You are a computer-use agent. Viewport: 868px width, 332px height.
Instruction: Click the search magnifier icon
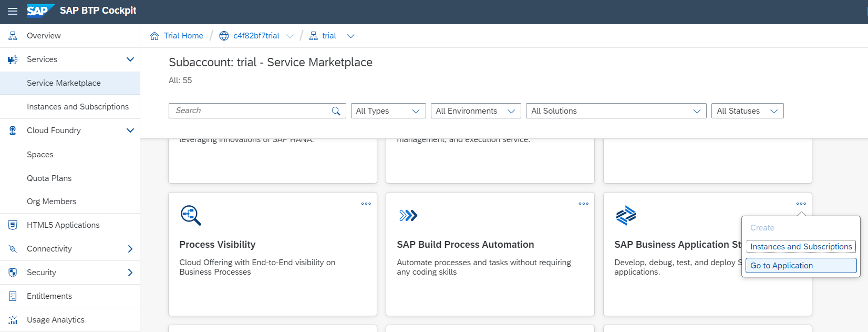(336, 111)
